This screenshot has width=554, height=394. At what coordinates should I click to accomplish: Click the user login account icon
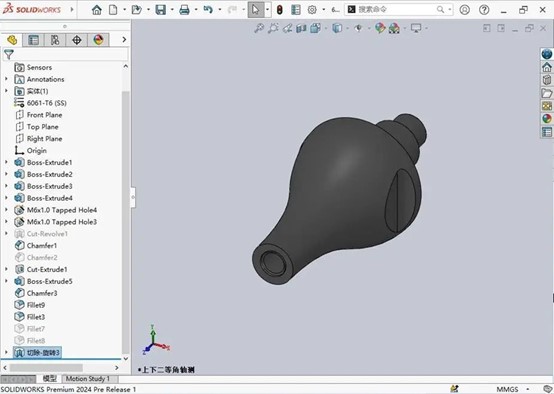(465, 10)
